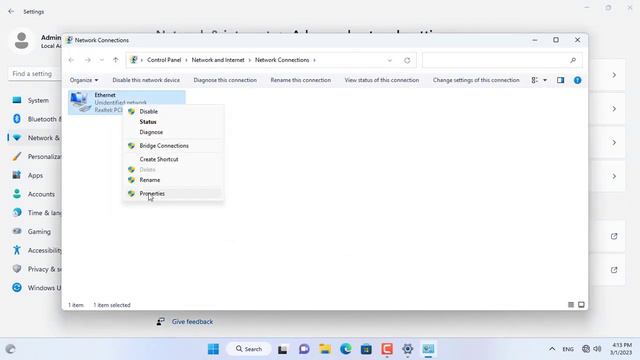The height and width of the screenshot is (360, 640).
Task: Click Change settings of this connection
Action: 476,80
